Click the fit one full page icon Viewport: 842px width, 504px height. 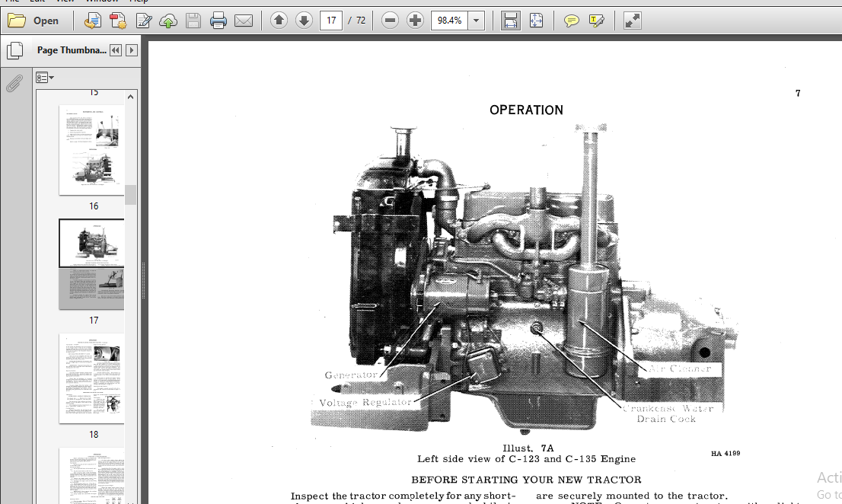[x=536, y=21]
